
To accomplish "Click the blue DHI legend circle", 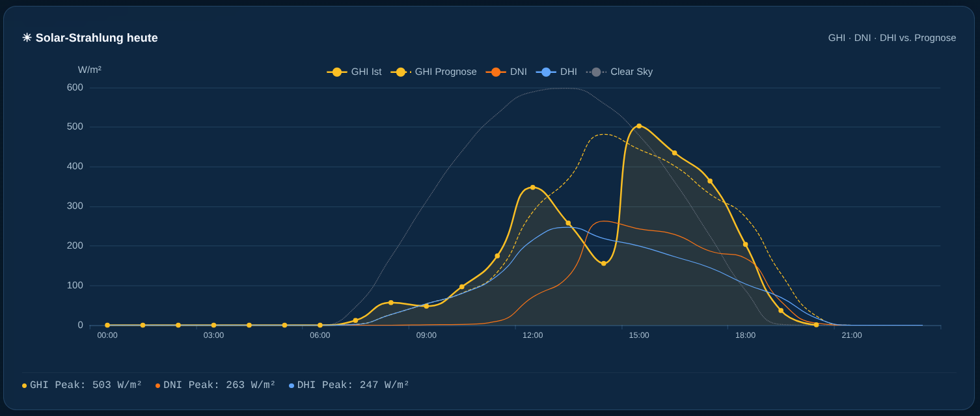I will [x=546, y=72].
